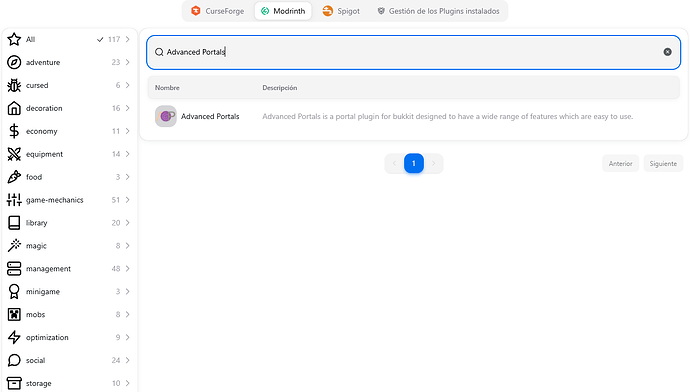Click the previous page arrow

(x=394, y=163)
